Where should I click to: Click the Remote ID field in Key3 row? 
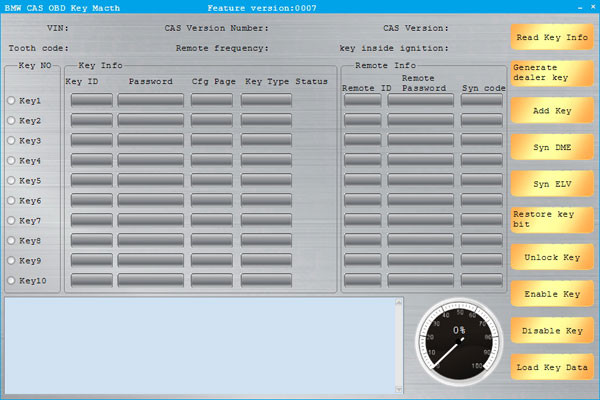click(362, 140)
